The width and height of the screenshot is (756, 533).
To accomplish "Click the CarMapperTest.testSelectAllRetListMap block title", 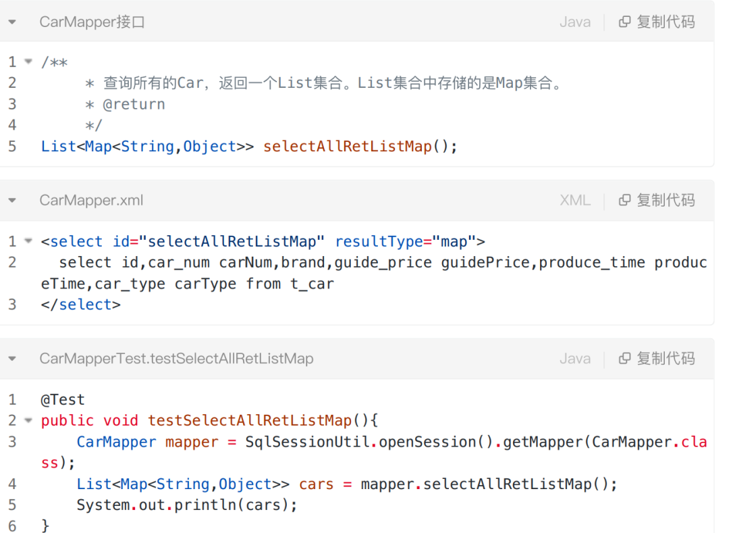I will (176, 359).
